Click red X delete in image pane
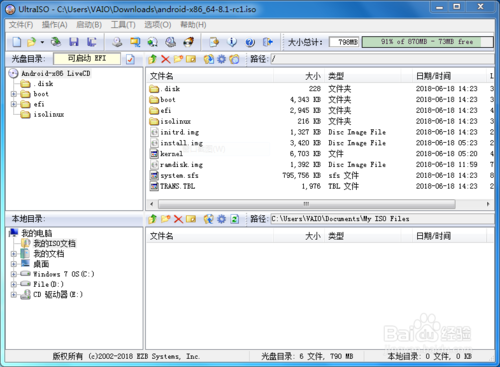The width and height of the screenshot is (500, 367). 165,59
